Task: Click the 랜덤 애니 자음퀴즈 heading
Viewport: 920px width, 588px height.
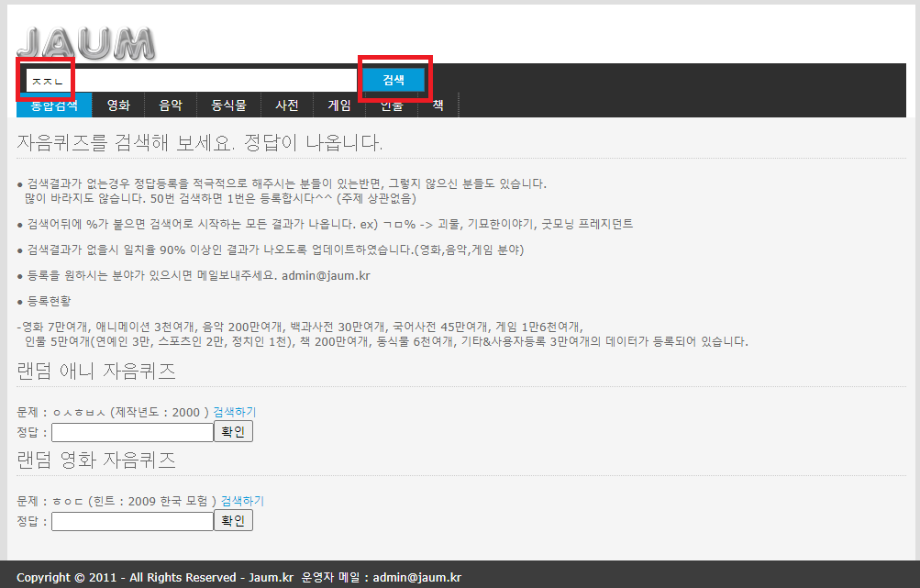Action: click(x=96, y=371)
